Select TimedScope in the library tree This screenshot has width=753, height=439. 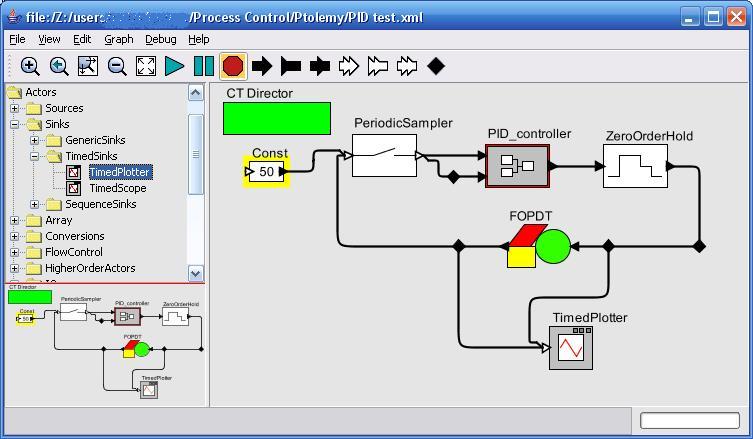pyautogui.click(x=117, y=188)
